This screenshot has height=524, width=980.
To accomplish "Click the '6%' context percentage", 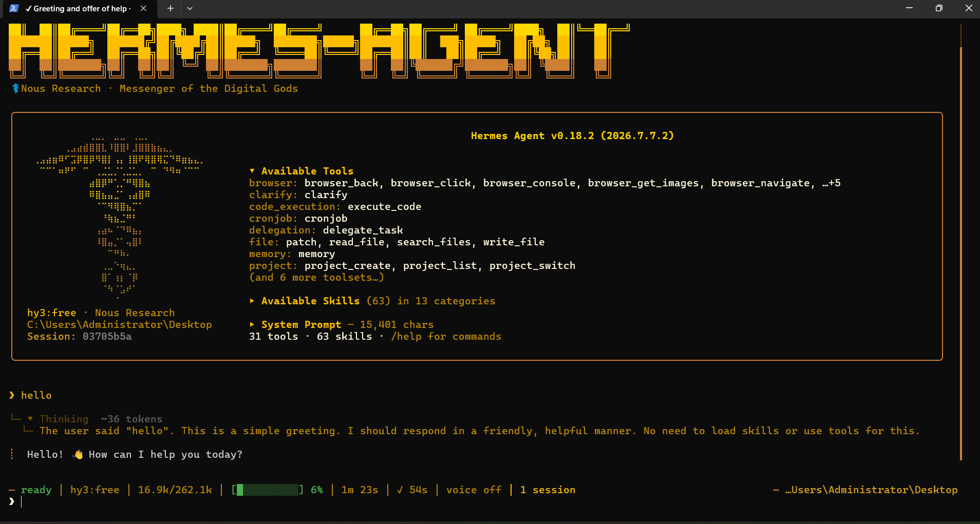I will (317, 490).
